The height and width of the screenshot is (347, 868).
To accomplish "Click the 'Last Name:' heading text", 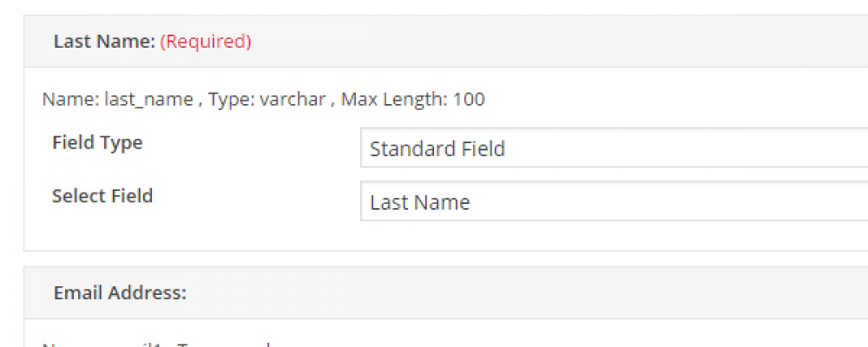I will [104, 41].
